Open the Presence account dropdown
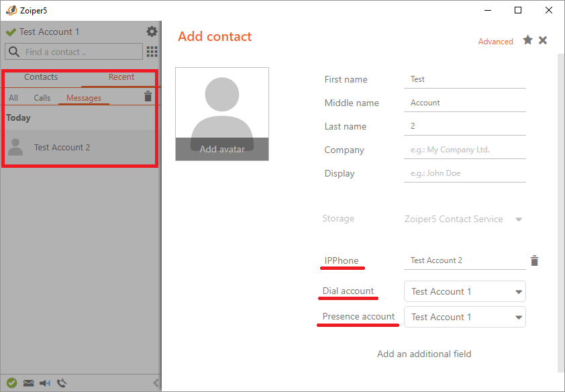This screenshot has height=392, width=565. [518, 317]
